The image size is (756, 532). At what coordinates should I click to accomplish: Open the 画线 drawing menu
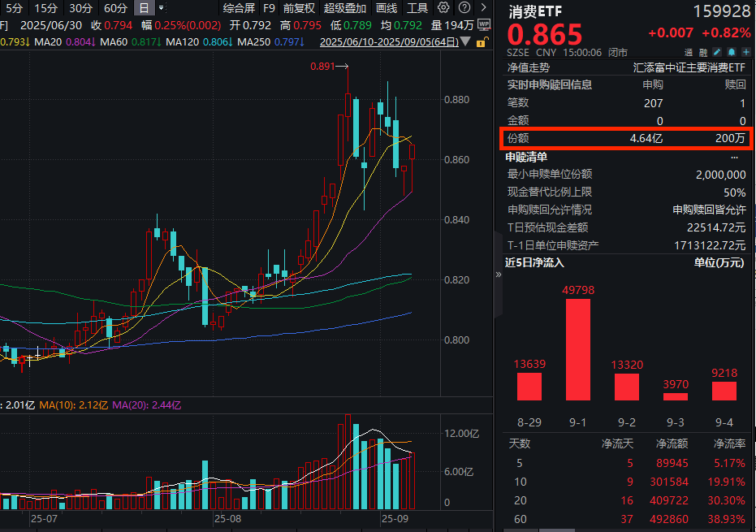[x=386, y=7]
